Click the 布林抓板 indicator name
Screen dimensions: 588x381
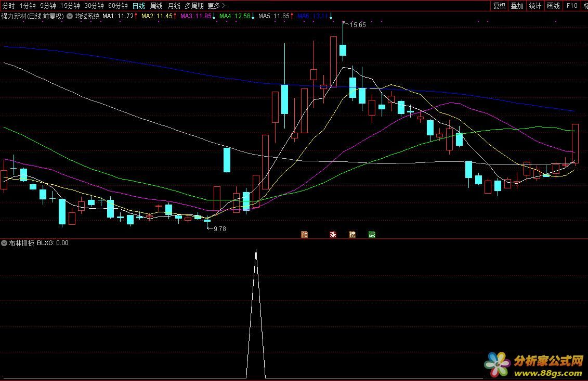pos(21,243)
